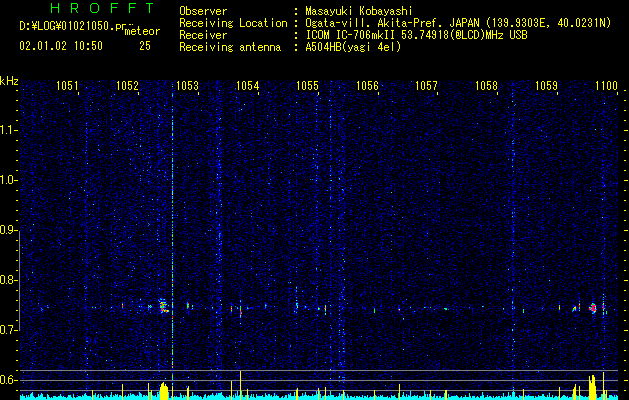Click the 1054 time marker
This screenshot has height=400, width=629.
[248, 85]
